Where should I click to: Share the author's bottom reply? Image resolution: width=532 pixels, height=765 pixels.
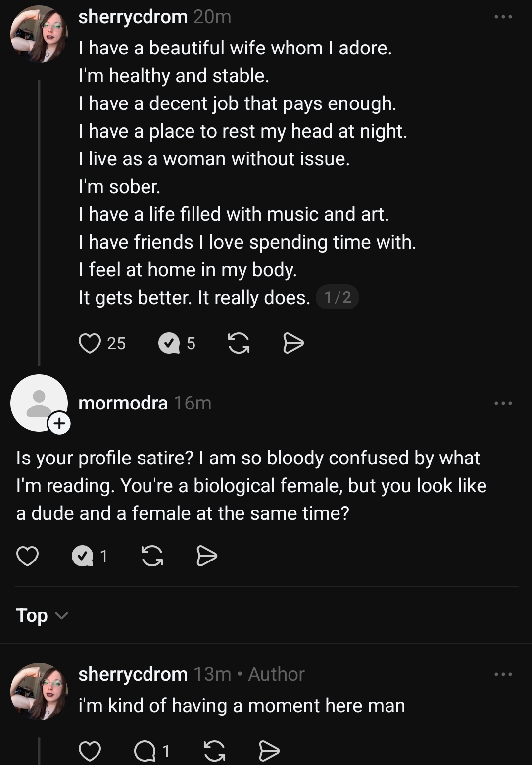[x=269, y=751]
